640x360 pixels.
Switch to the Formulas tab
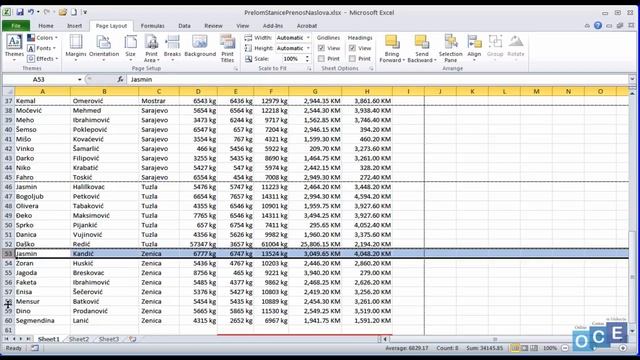(152, 26)
